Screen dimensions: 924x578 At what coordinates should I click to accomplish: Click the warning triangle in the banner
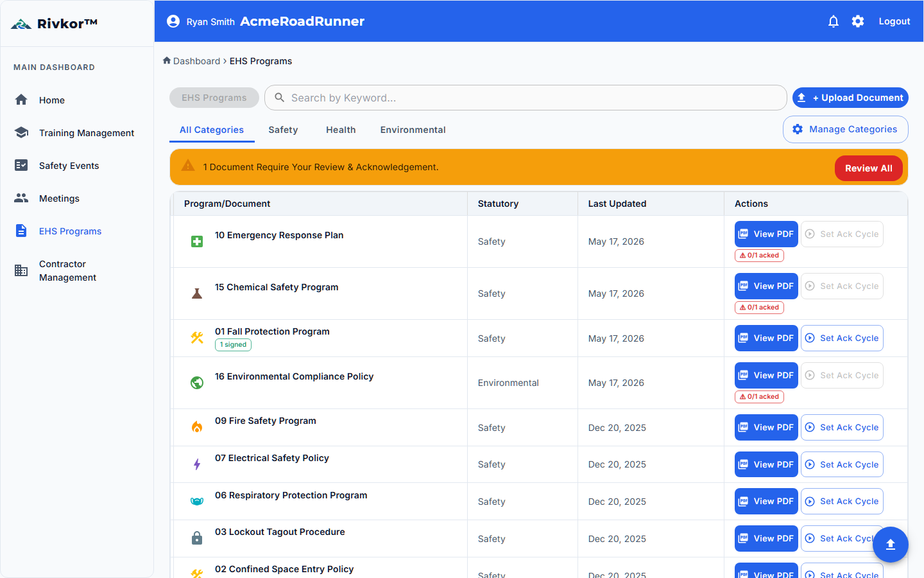coord(188,166)
